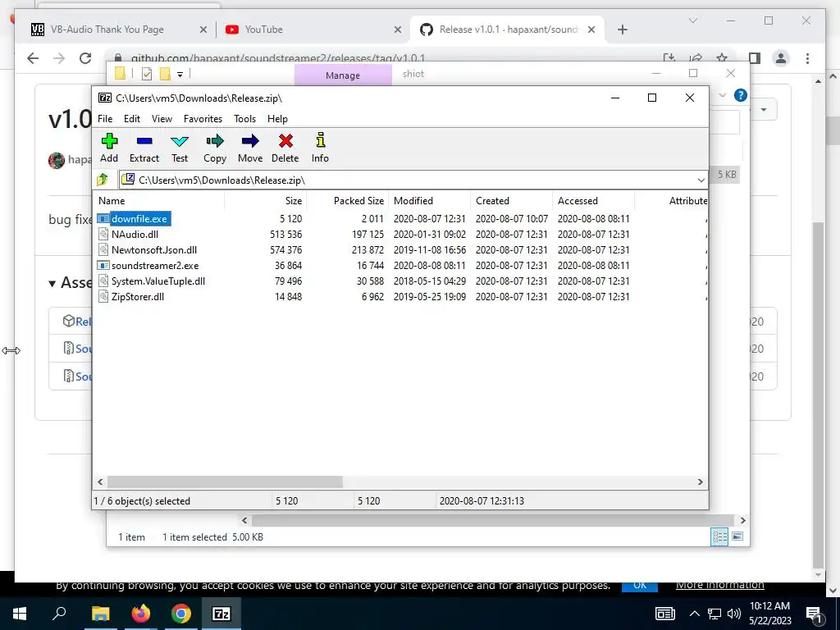
Task: Toggle Chrome side panel icon
Action: point(755,58)
